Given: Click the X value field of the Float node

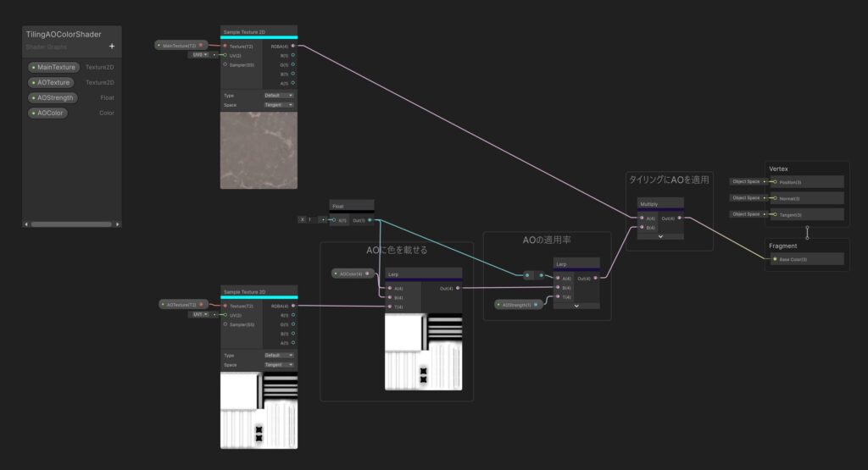Looking at the screenshot, I should coord(310,219).
